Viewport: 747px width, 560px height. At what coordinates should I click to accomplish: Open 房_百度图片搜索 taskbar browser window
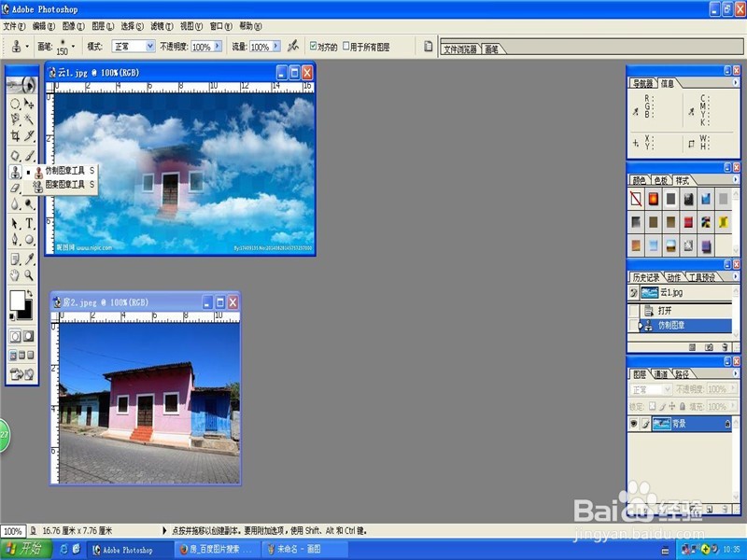point(217,549)
